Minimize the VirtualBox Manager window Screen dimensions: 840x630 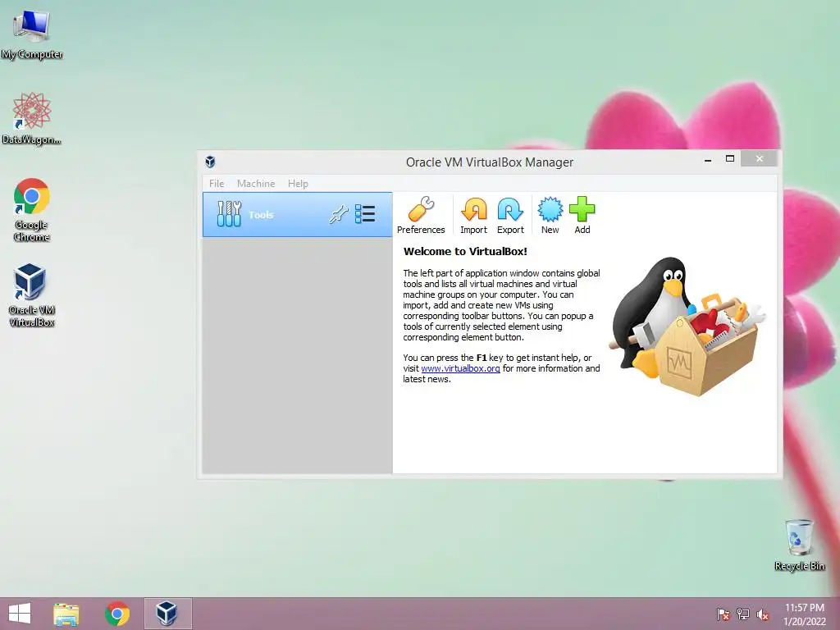pyautogui.click(x=708, y=159)
